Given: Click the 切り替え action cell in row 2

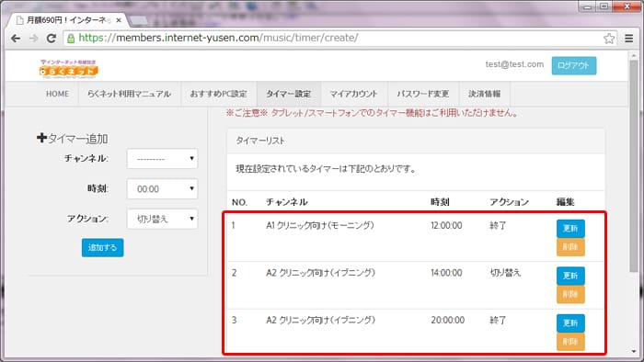Looking at the screenshot, I should pyautogui.click(x=505, y=273).
